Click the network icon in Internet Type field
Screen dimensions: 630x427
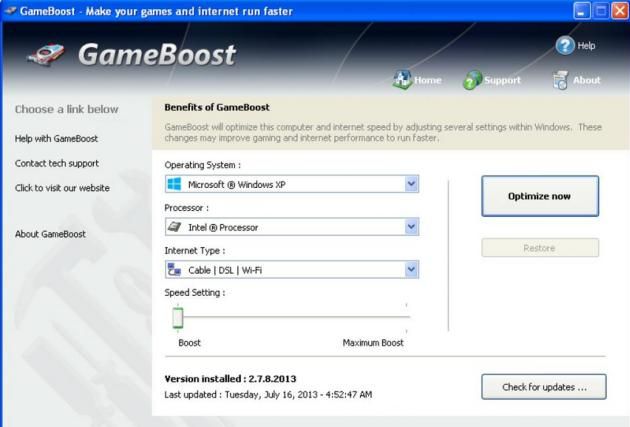pyautogui.click(x=175, y=269)
